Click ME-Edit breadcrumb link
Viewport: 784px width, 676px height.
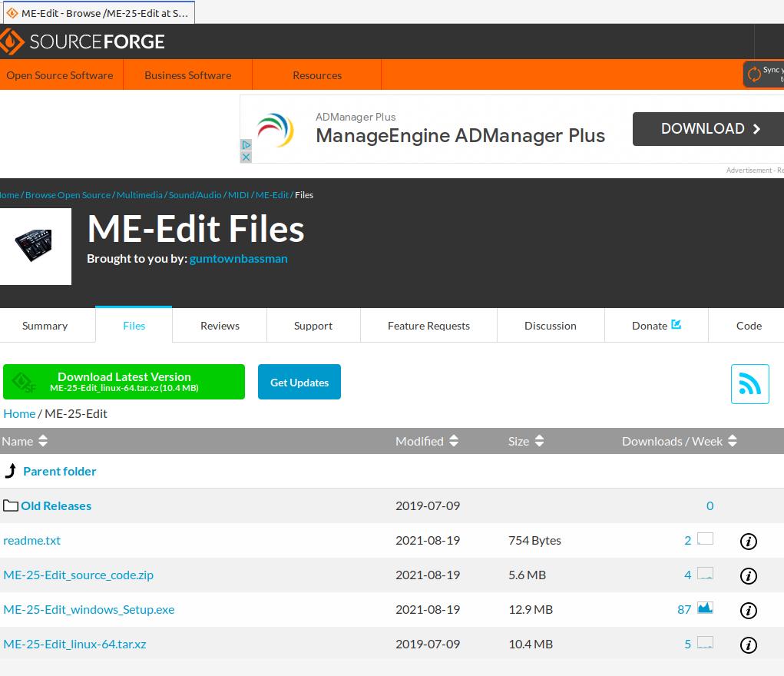pyautogui.click(x=273, y=195)
